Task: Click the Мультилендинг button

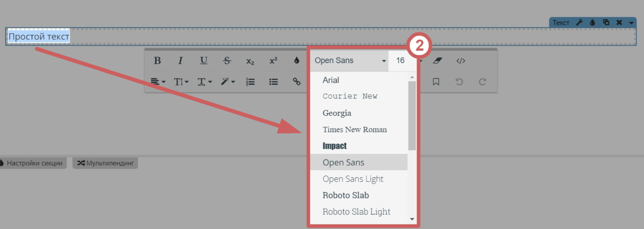Action: (x=105, y=163)
